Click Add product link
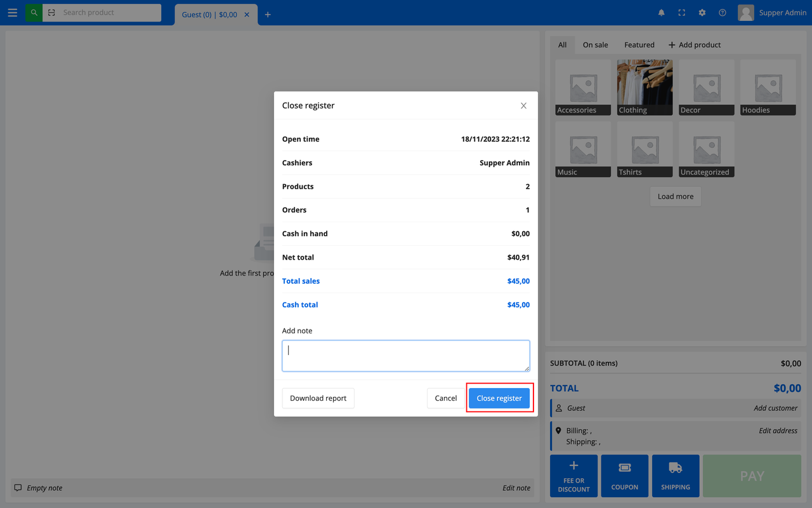812x508 pixels. coord(695,44)
